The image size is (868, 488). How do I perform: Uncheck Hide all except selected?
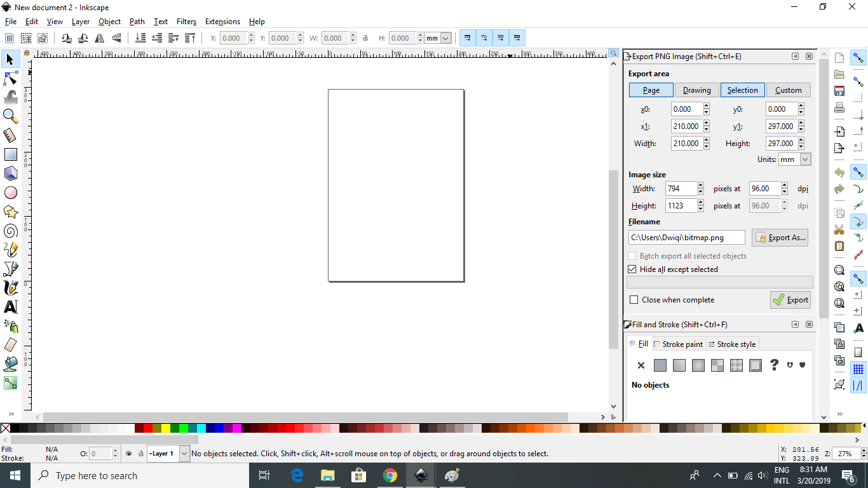(x=632, y=269)
